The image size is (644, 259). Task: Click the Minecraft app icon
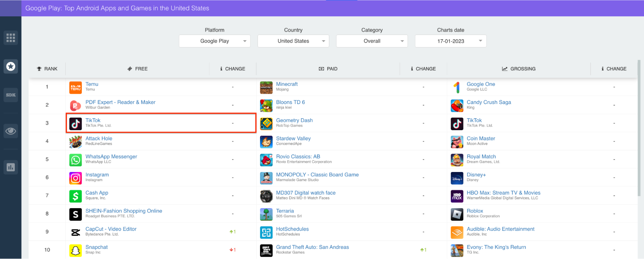pyautogui.click(x=266, y=88)
